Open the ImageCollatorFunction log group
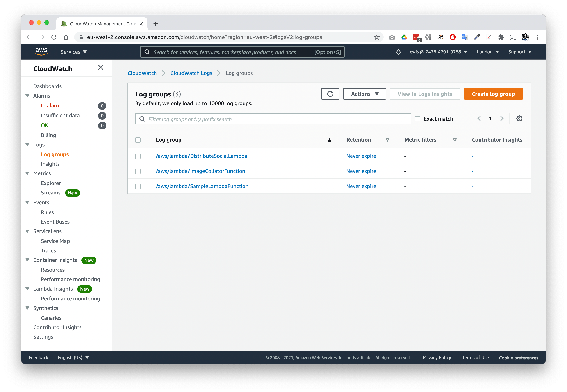The image size is (567, 392). (200, 171)
